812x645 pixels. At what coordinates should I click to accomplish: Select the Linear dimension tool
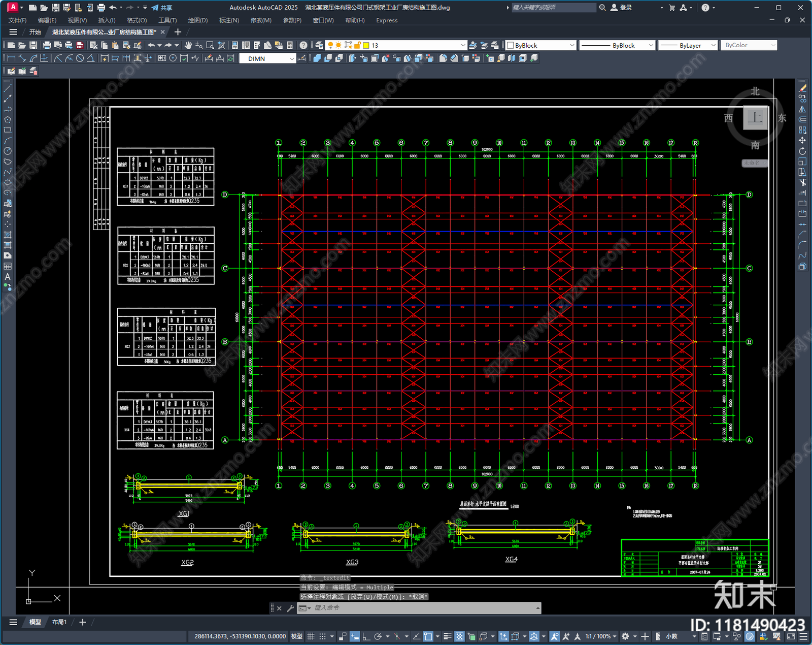click(11, 58)
